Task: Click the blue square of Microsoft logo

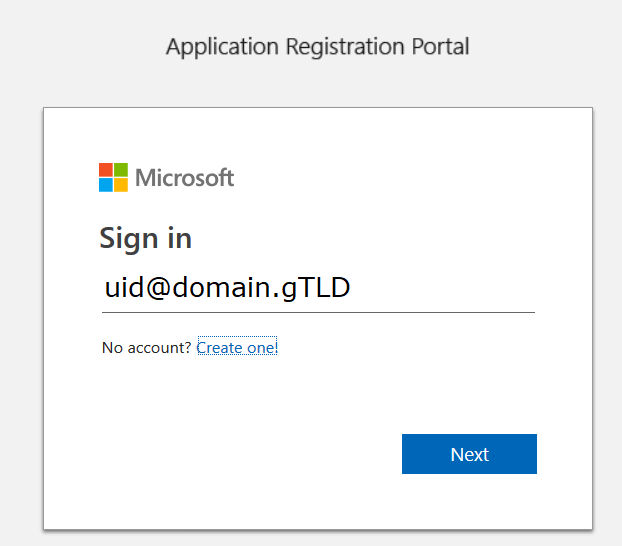Action: (x=105, y=185)
